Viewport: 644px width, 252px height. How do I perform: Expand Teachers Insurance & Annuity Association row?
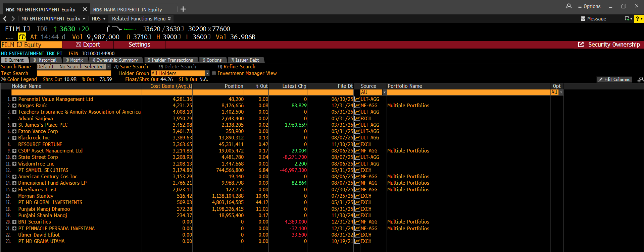coord(14,112)
